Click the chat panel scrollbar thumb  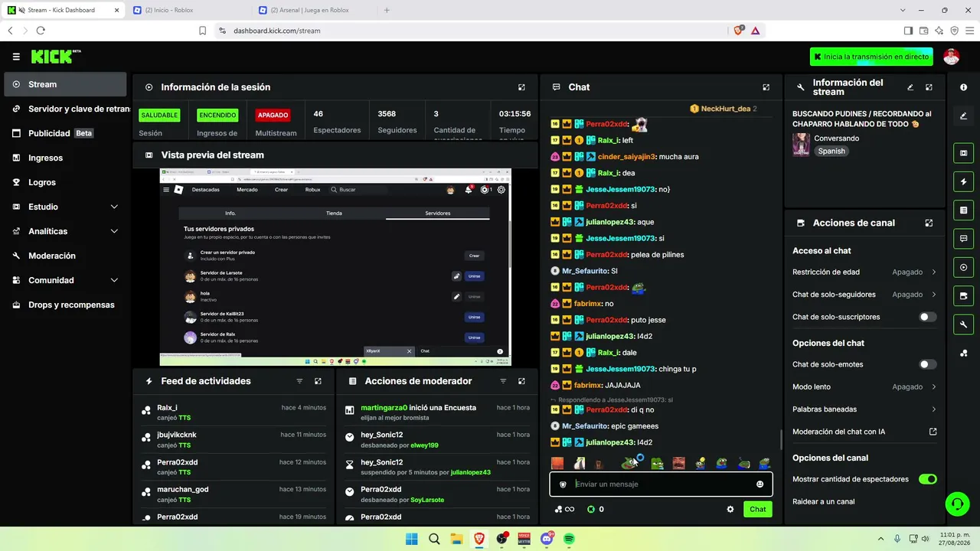pyautogui.click(x=781, y=439)
